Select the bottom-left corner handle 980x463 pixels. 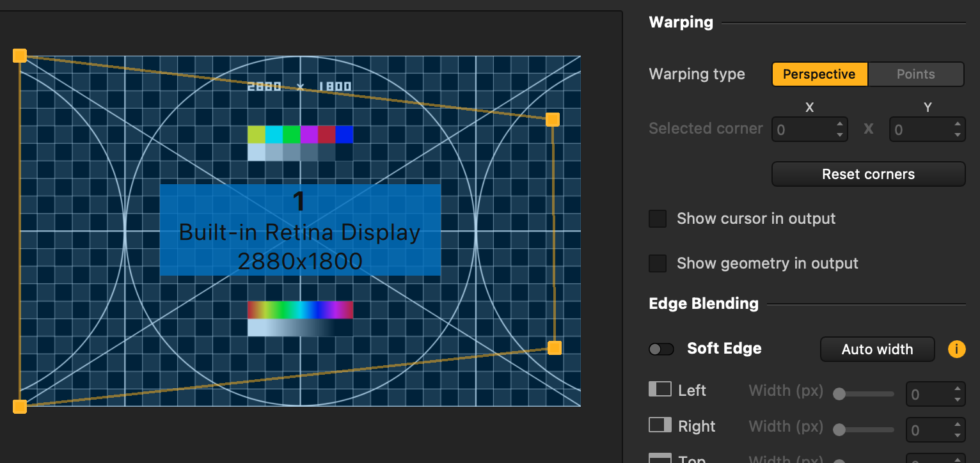click(19, 406)
